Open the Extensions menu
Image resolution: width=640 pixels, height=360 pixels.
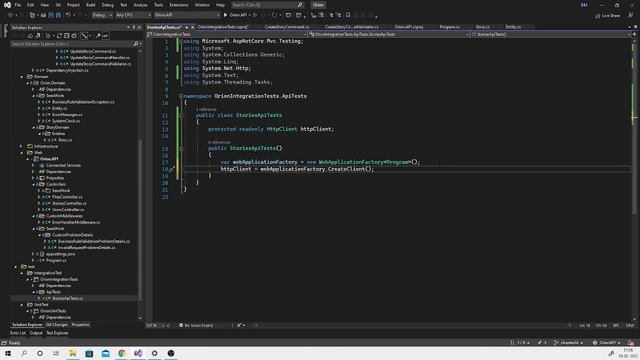[179, 5]
